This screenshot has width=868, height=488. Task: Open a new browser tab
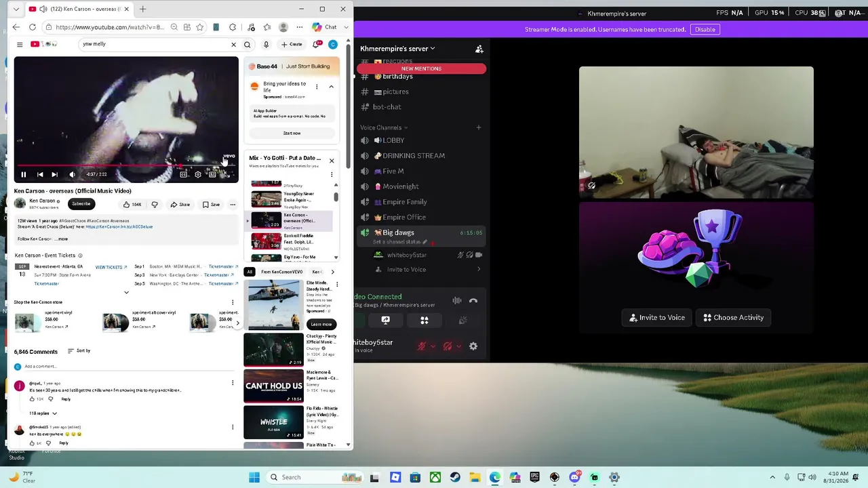[143, 9]
